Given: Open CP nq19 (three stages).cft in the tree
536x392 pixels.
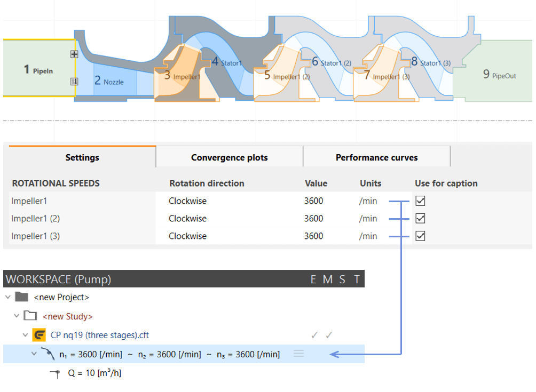Looking at the screenshot, I should coord(100,335).
